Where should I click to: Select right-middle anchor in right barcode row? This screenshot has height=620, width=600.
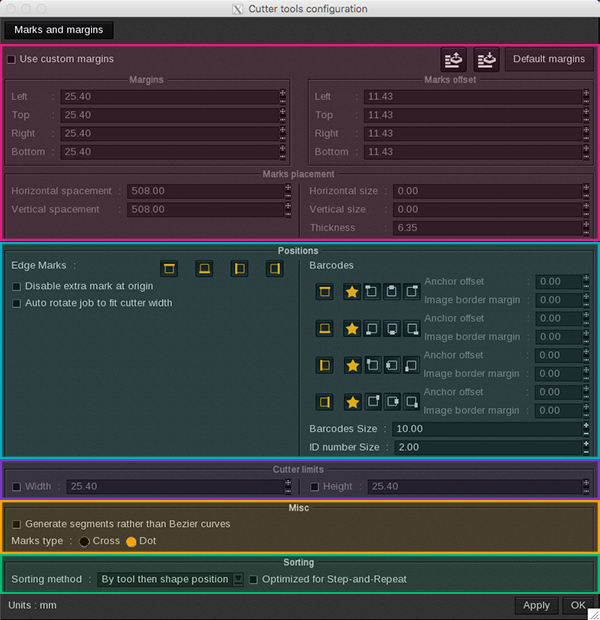[x=392, y=402]
